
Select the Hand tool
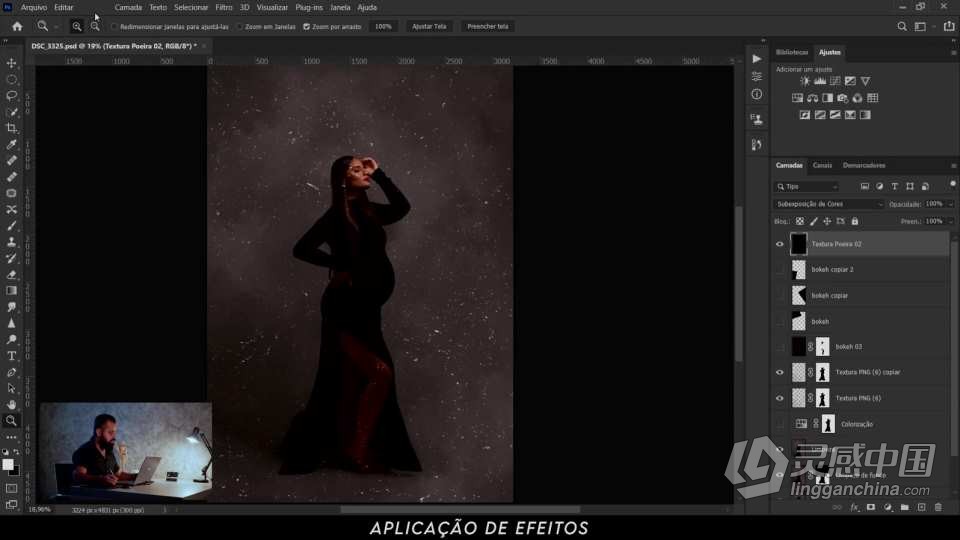click(11, 405)
